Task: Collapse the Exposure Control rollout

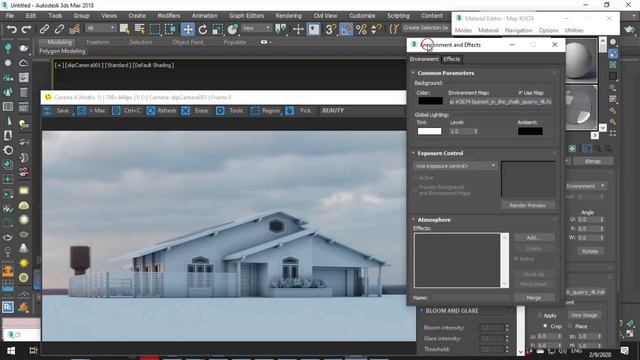Action: (x=440, y=153)
